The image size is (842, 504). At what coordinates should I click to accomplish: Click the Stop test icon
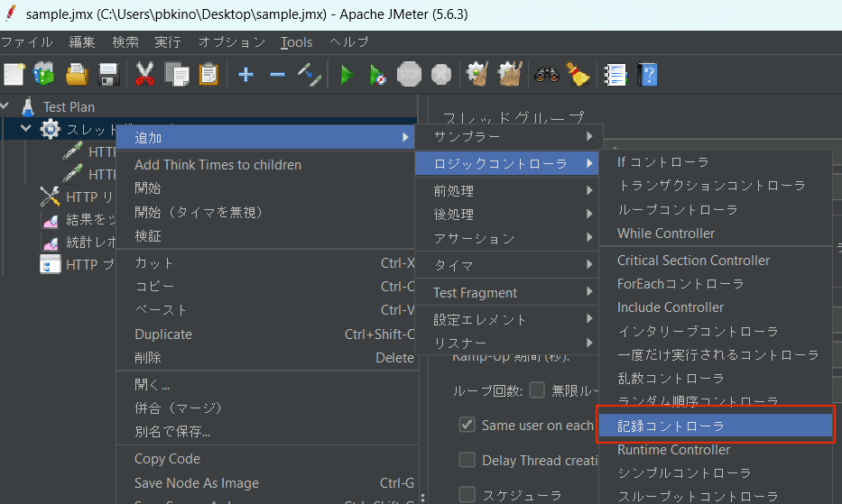409,75
